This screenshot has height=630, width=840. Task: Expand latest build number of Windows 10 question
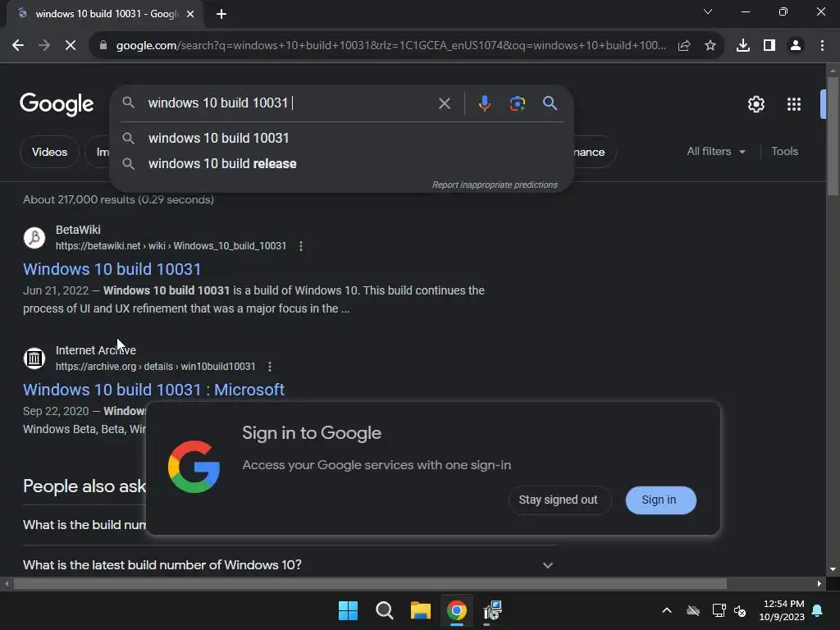(290, 565)
